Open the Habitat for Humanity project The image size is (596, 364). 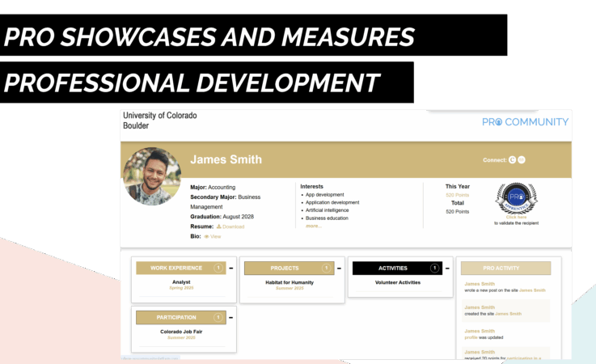point(290,282)
